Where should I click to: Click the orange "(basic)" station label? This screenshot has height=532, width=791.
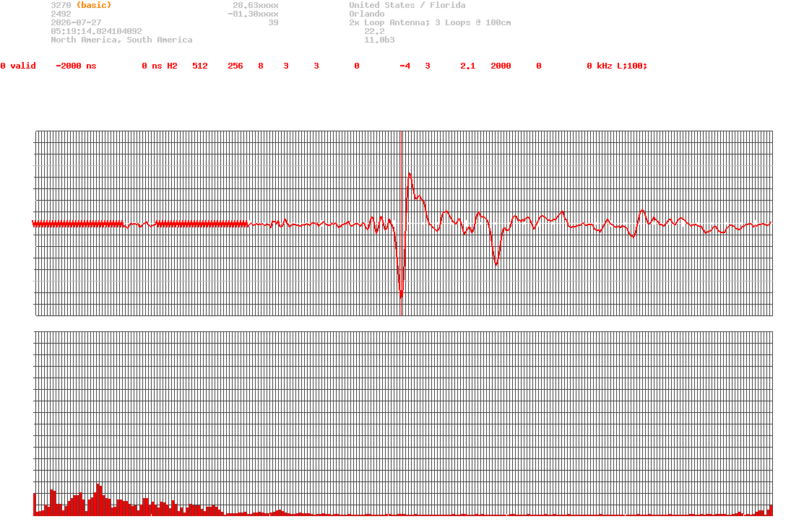tap(94, 5)
